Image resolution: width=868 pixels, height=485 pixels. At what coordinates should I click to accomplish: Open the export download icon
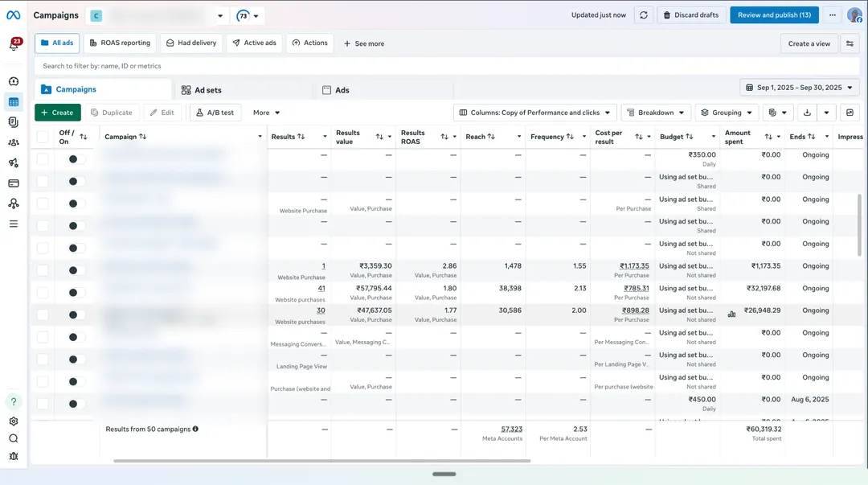coord(807,113)
